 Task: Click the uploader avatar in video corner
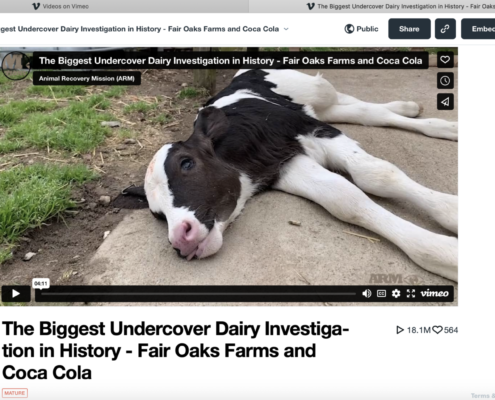point(16,66)
